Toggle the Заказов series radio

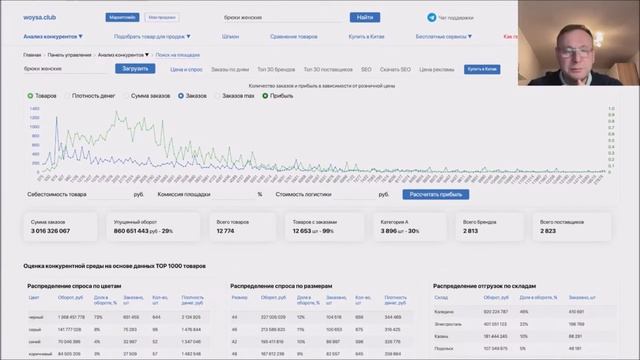point(181,96)
